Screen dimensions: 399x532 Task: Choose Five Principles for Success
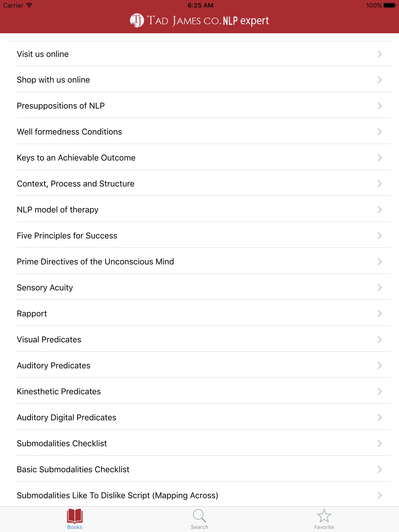pyautogui.click(x=67, y=236)
